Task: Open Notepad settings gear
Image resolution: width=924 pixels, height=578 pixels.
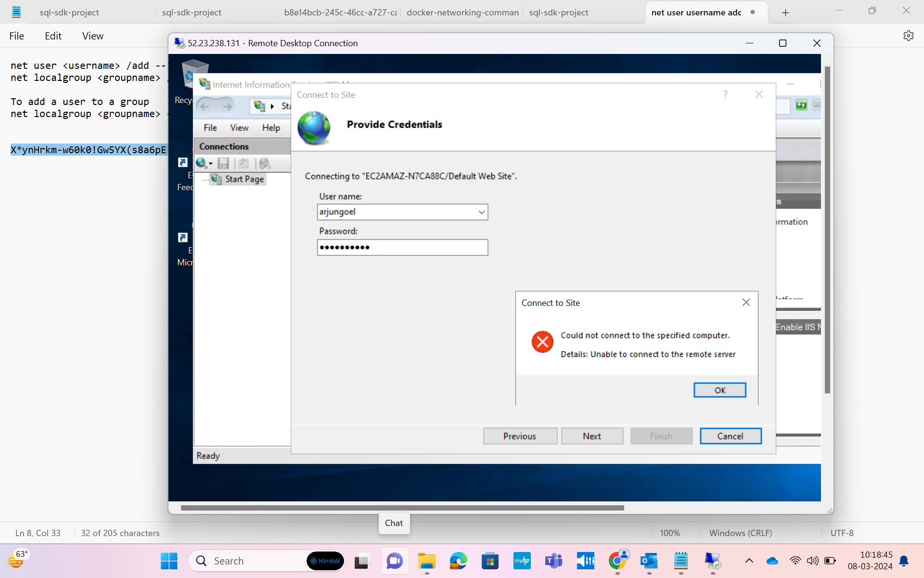Action: point(908,36)
